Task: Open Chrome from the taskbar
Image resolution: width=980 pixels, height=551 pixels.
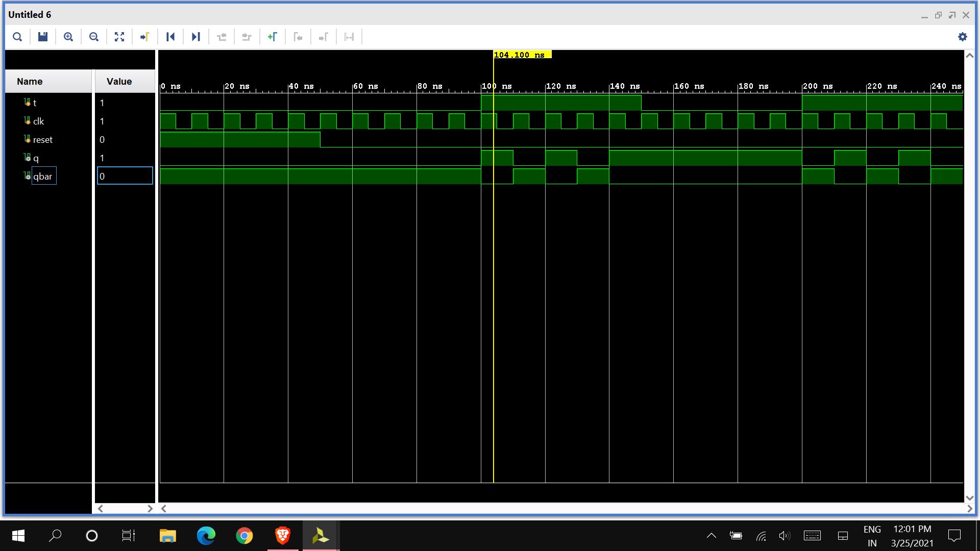Action: tap(244, 536)
